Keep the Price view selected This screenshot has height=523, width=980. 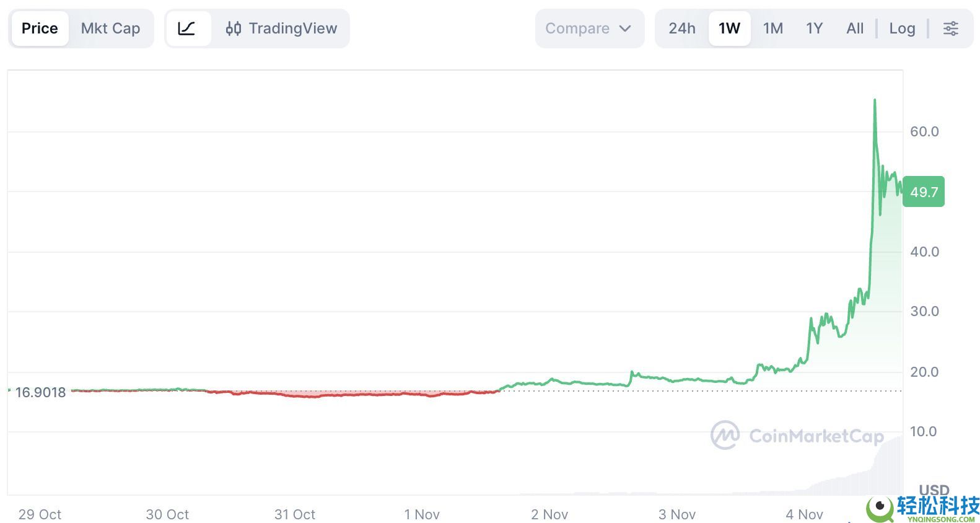(x=40, y=28)
